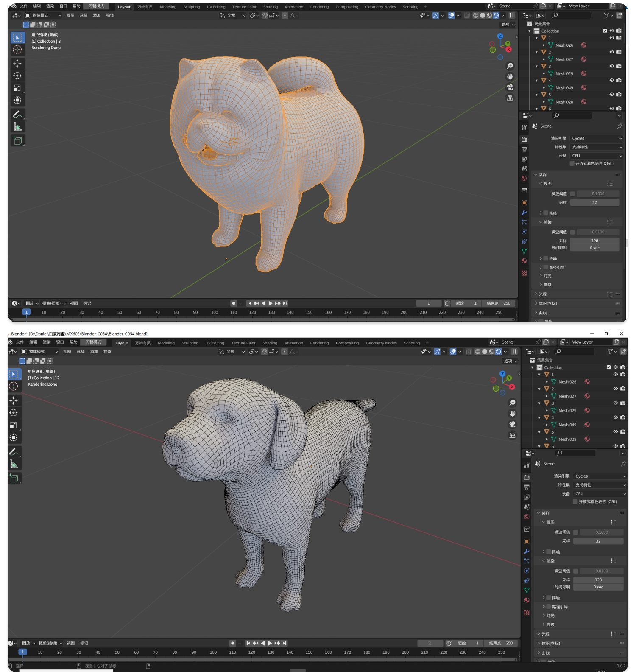Enable render denoise checkbox in lower window
636x672 pixels.
pyautogui.click(x=548, y=598)
